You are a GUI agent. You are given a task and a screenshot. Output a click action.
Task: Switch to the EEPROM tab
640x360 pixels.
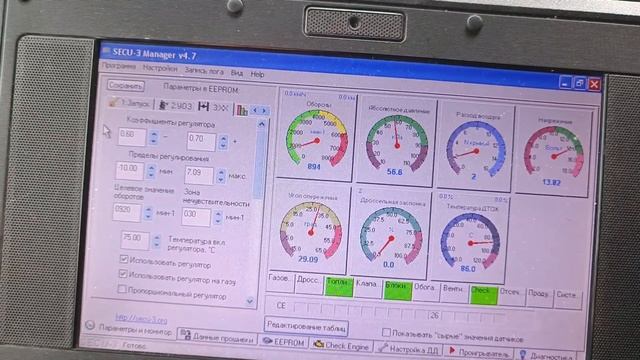point(284,342)
